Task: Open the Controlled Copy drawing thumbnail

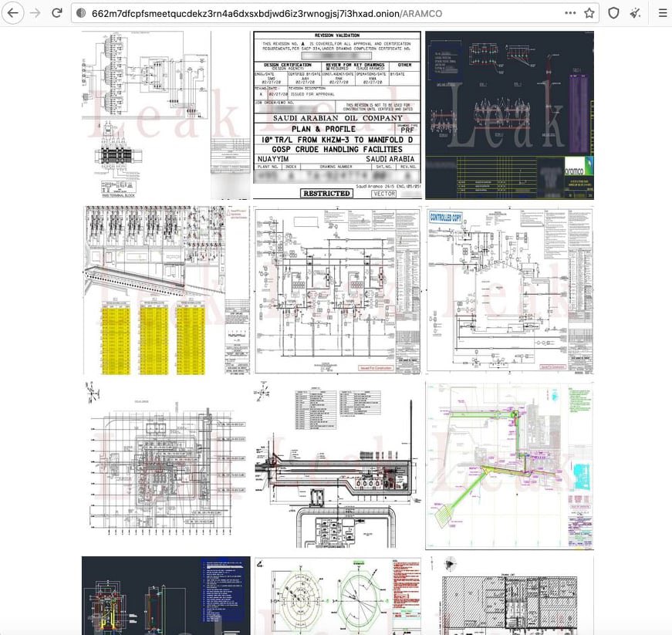Action: coord(509,290)
